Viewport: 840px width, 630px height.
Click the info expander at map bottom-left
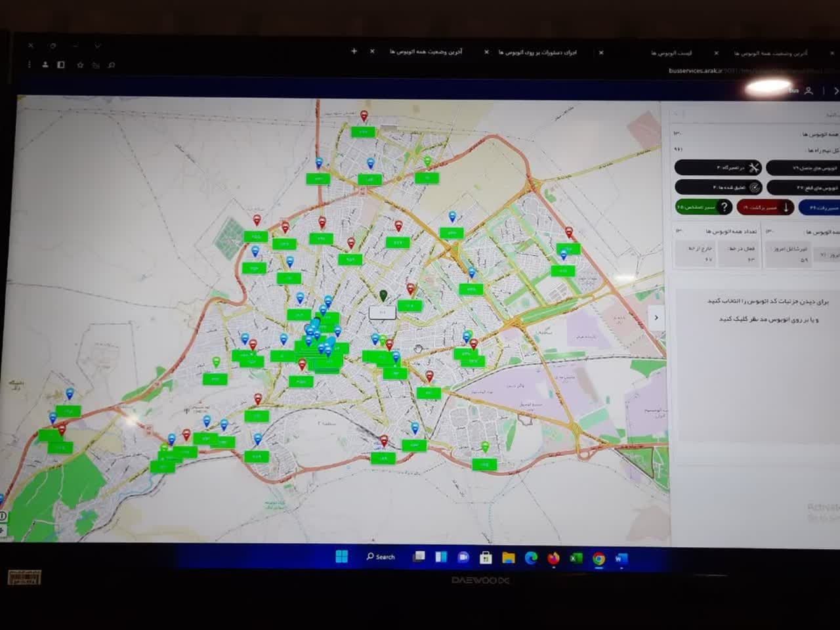pyautogui.click(x=3, y=516)
